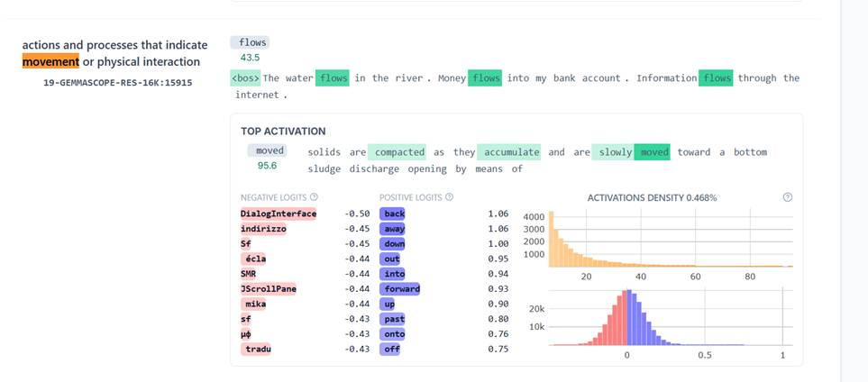868x382 pixels.
Task: Open the help icon next to ACTIVATIONS DENSITY
Action: 787,197
